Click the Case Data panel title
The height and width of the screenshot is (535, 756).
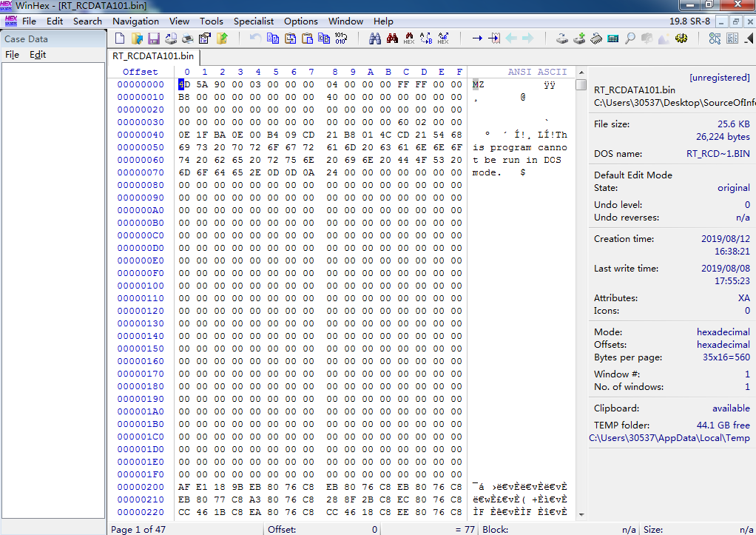click(26, 39)
